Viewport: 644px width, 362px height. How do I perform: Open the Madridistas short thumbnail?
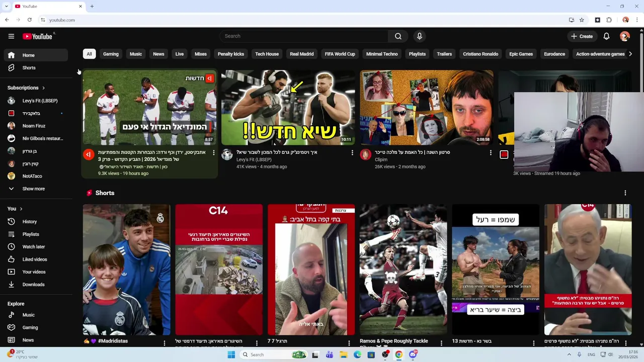(x=127, y=269)
